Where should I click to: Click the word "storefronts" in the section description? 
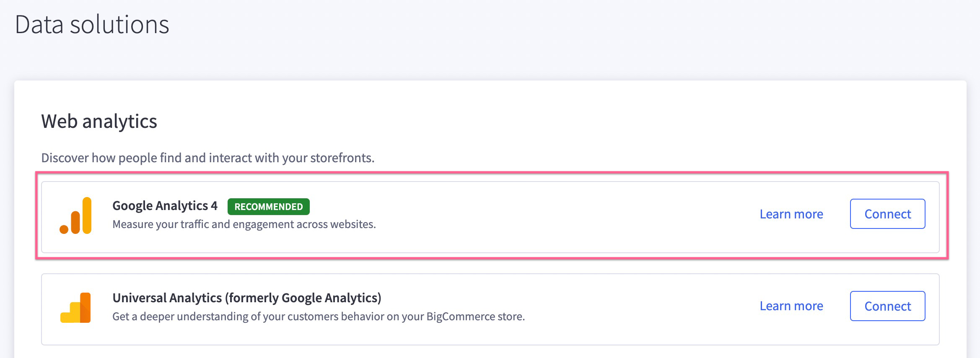(x=341, y=158)
